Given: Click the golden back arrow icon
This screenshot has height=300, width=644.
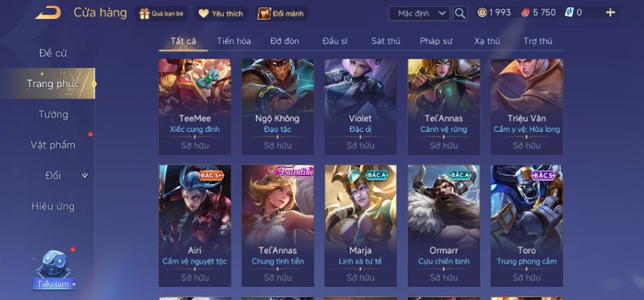Looking at the screenshot, I should (x=48, y=13).
